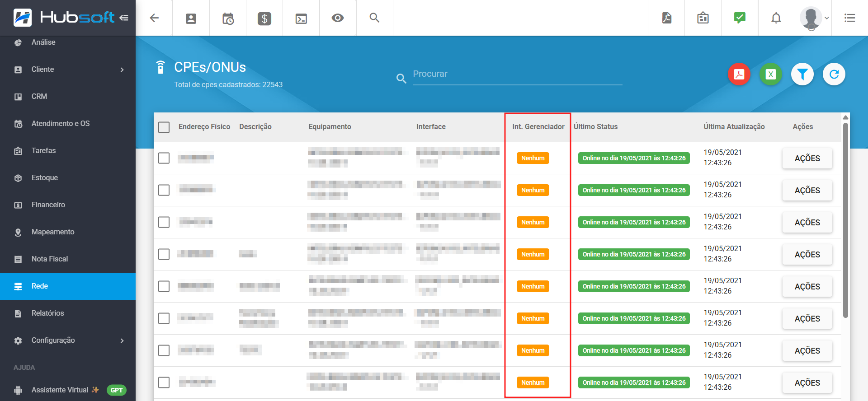Go to Relatórios in sidebar
This screenshot has width=868, height=401.
[x=47, y=313]
